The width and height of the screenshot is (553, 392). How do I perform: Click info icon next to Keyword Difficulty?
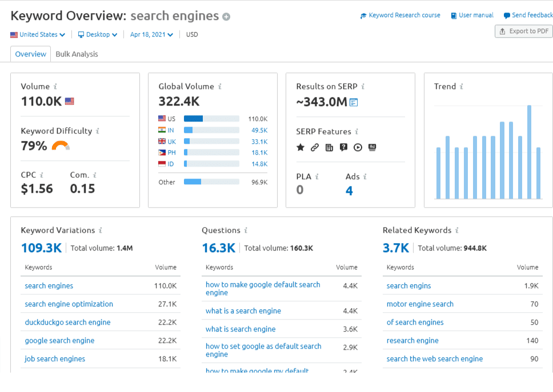[97, 131]
